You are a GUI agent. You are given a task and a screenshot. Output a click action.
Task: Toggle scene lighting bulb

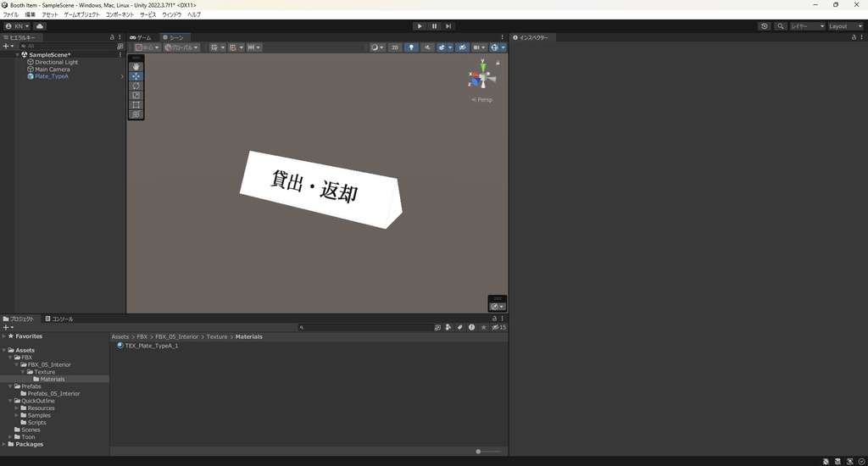pos(411,47)
